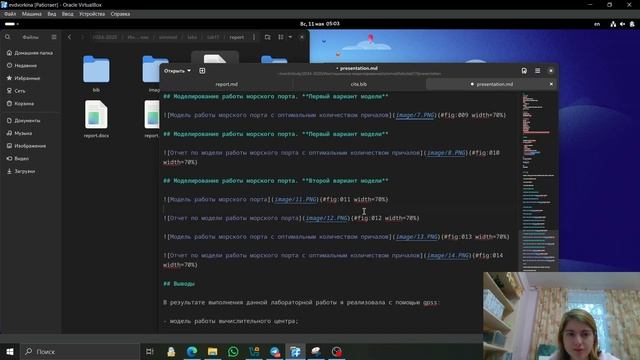Image resolution: width=640 pixels, height=360 pixels.
Task: Open the Файл menu in VirtualBox
Action: point(10,14)
